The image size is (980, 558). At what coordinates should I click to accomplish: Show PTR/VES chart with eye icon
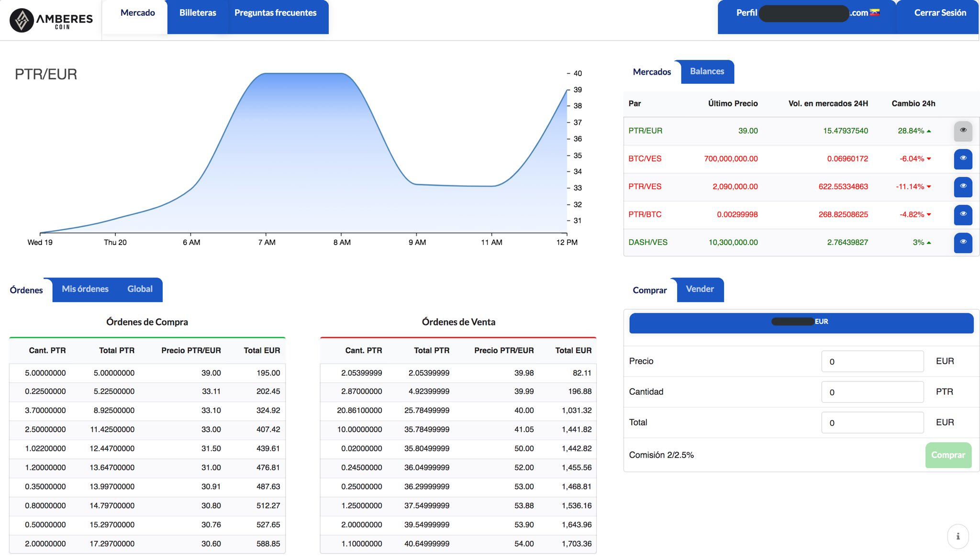(x=963, y=187)
